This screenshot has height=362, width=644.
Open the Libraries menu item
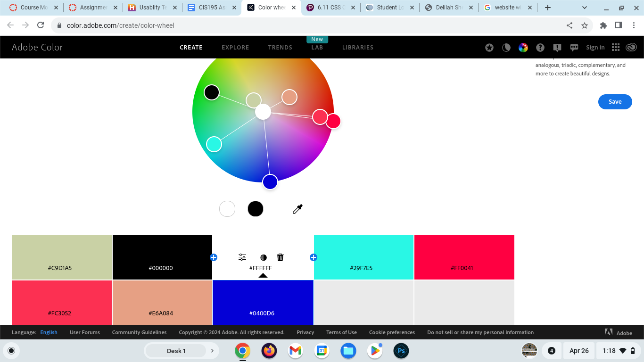[x=357, y=48]
